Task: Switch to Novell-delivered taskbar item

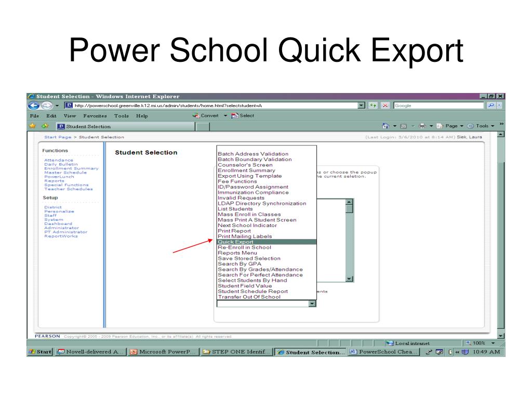Action: [x=90, y=352]
